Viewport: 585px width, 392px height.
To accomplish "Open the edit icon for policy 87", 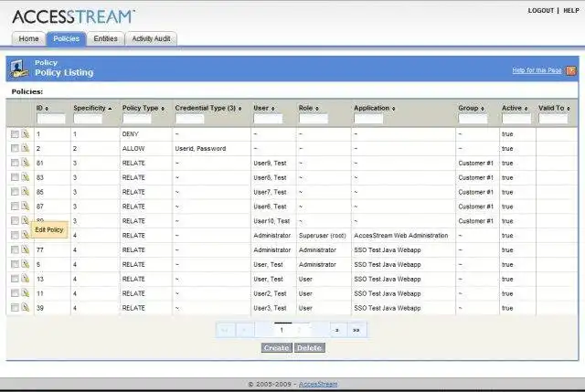I will (25, 206).
